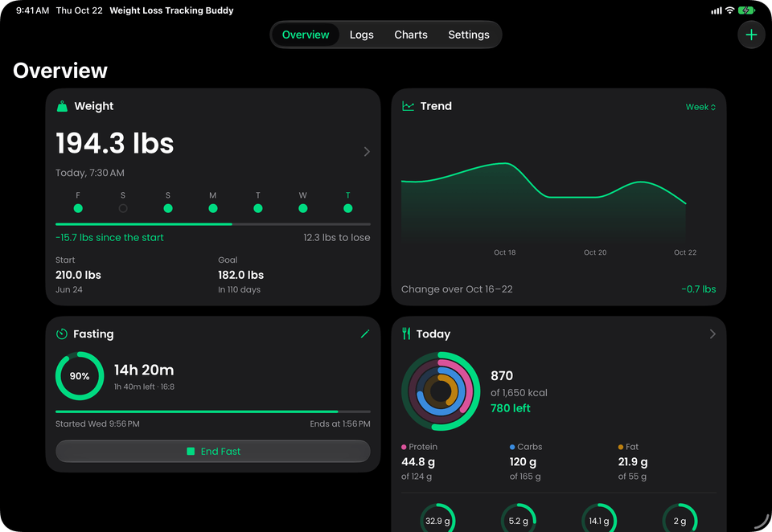This screenshot has height=532, width=772.
Task: Click the pink Protein dot
Action: (x=404, y=447)
